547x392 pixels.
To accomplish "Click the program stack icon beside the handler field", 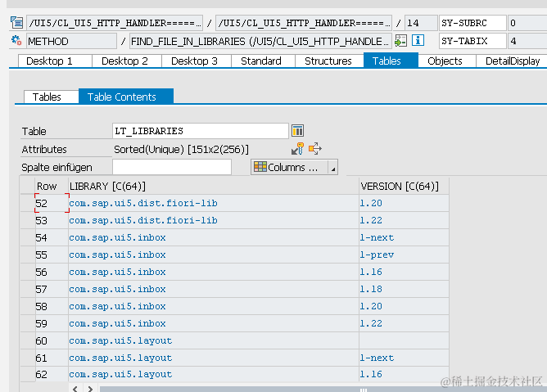I will pyautogui.click(x=16, y=23).
